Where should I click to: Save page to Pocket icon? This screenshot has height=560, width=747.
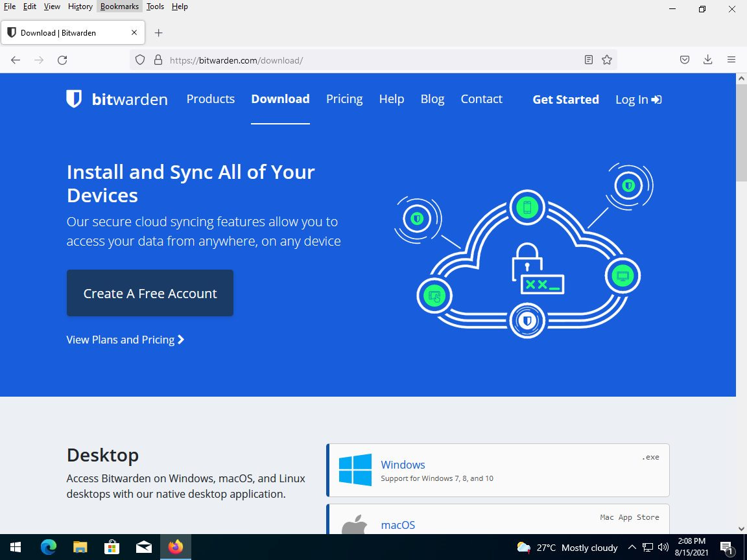(685, 60)
